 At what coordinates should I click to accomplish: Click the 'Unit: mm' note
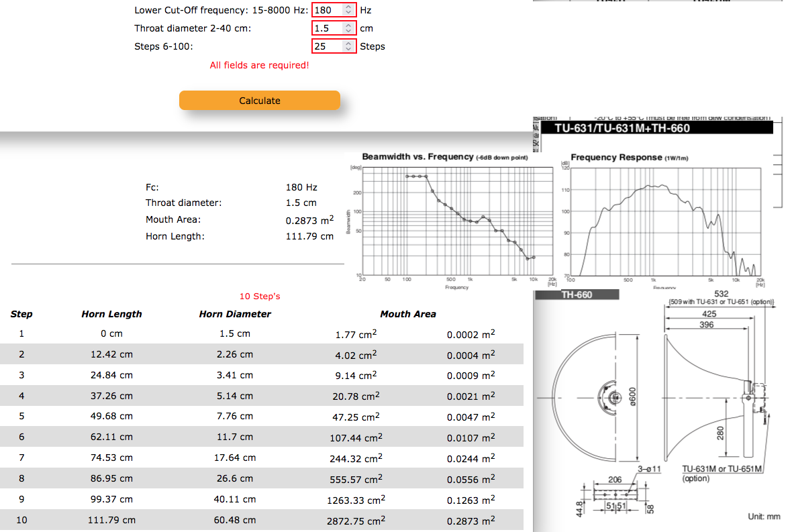764,517
